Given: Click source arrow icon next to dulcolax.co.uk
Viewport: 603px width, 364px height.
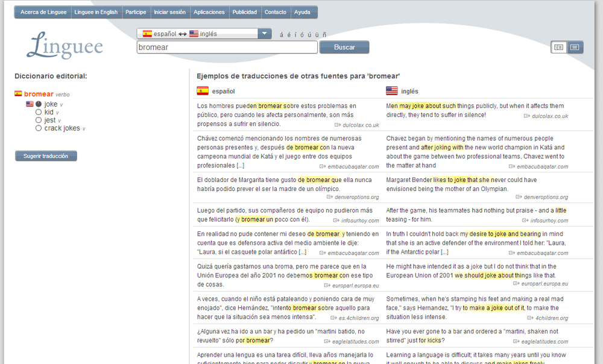Looking at the screenshot, I should point(338,125).
